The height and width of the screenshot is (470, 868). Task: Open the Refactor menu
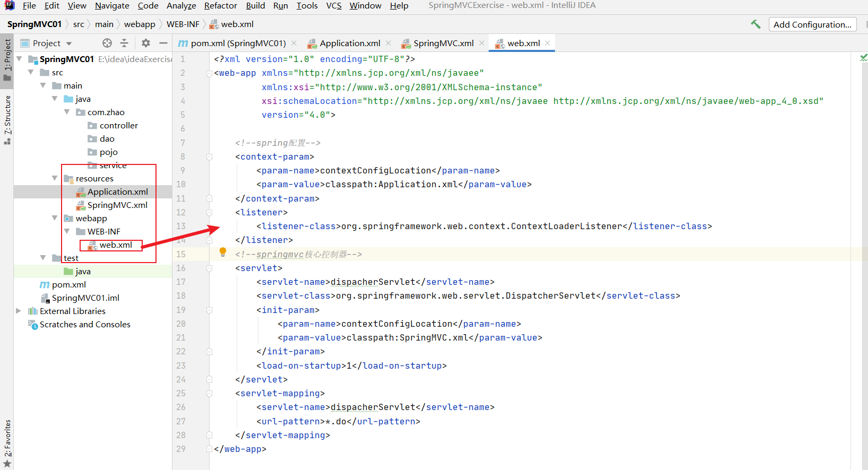click(220, 5)
